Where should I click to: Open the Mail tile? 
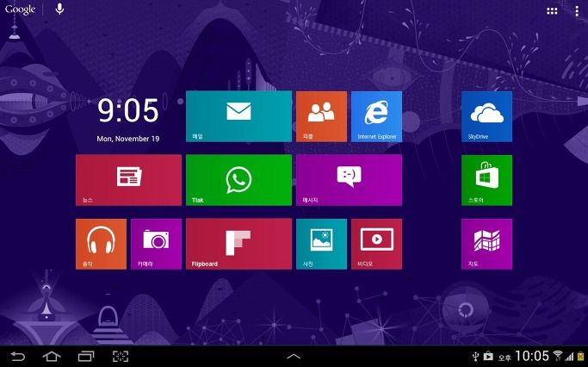tap(238, 116)
